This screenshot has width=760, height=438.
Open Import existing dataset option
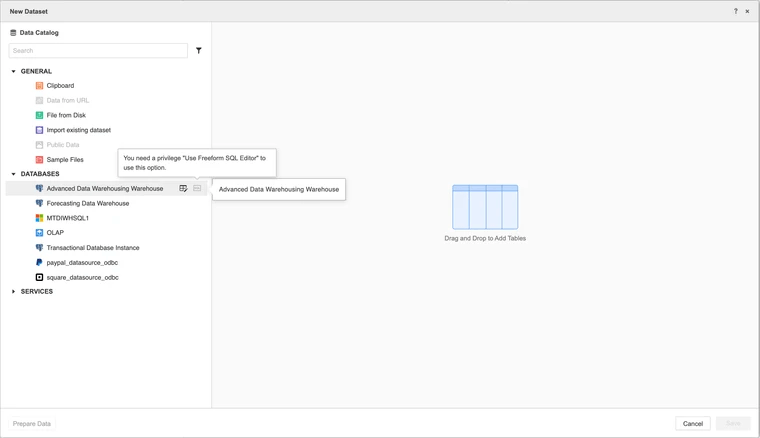point(78,130)
